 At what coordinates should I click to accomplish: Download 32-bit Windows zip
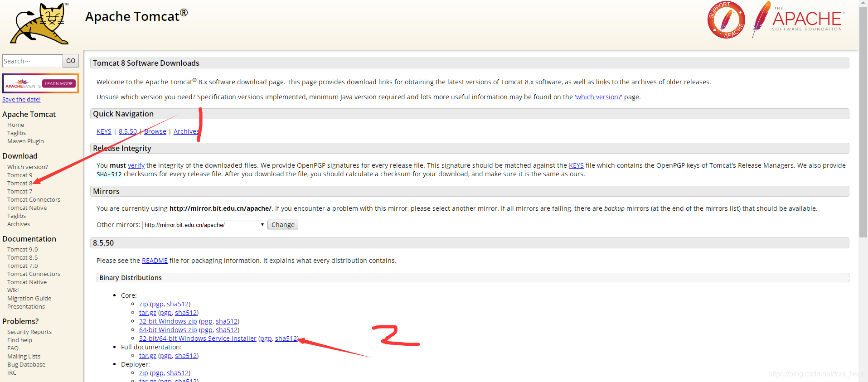tap(168, 321)
